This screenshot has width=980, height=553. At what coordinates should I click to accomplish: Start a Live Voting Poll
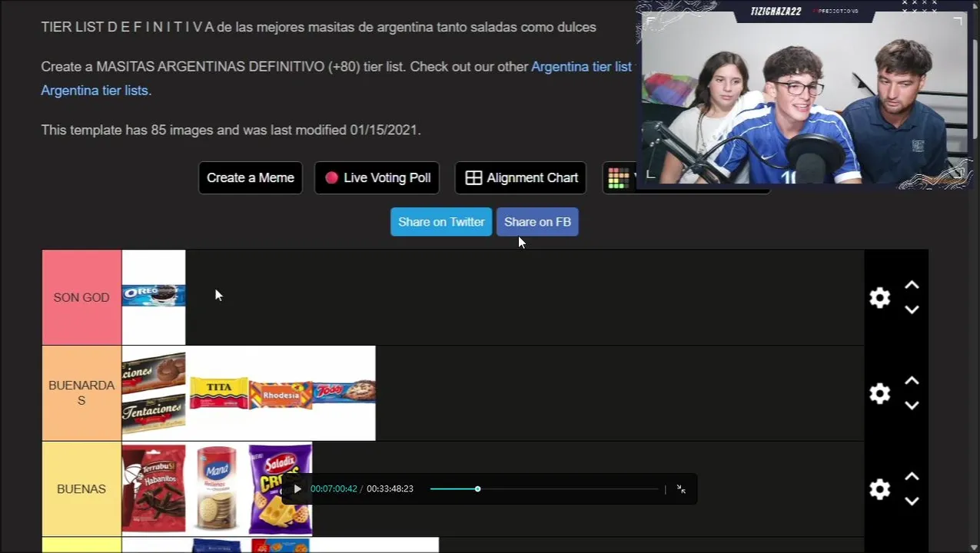coord(377,177)
